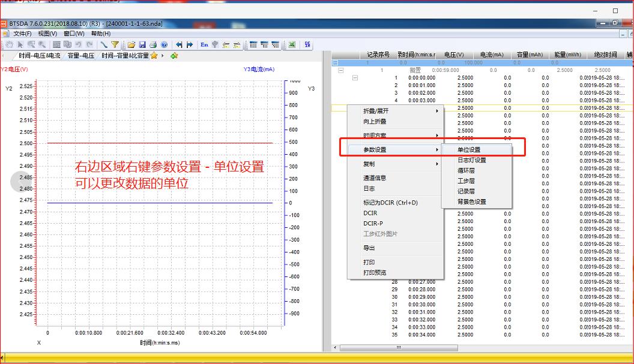Click the gray previous-image arrow circle
This screenshot has height=364, width=634.
(x=20, y=181)
